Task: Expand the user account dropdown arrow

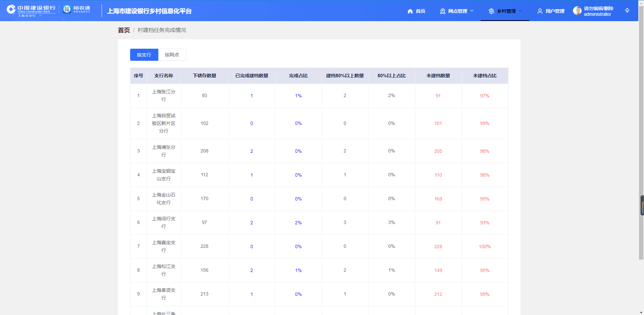Action: coord(627,10)
